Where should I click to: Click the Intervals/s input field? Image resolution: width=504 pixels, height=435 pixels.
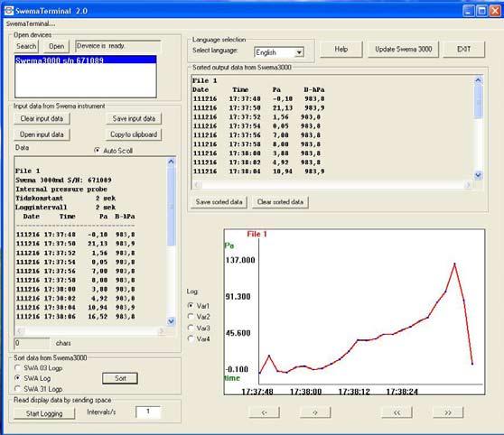(x=148, y=412)
